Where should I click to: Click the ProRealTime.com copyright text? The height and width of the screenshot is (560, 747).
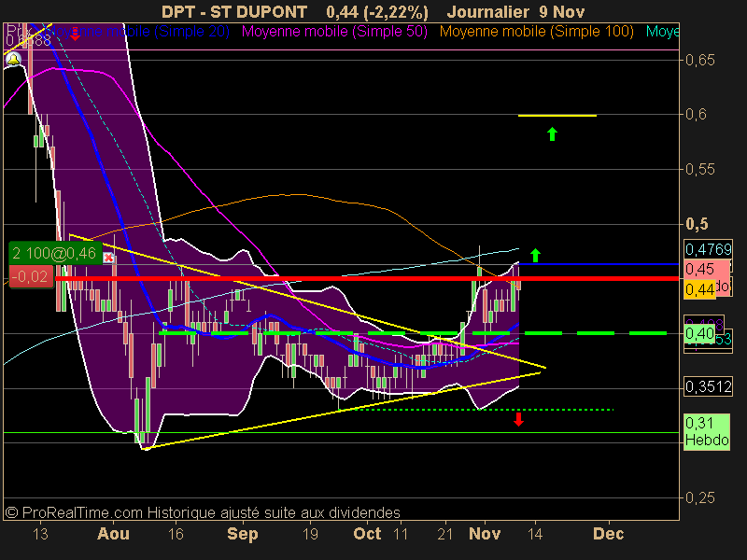[x=203, y=512]
